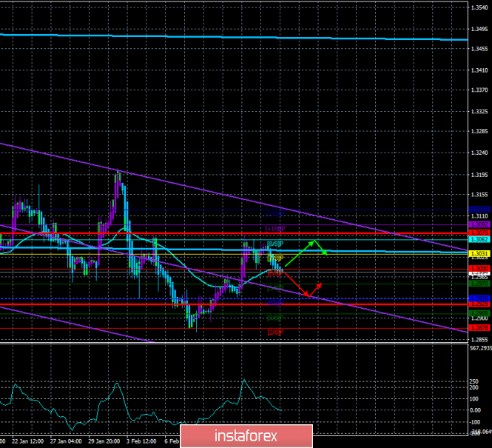Select the purple 1.3092 price tag

pyautogui.click(x=479, y=224)
